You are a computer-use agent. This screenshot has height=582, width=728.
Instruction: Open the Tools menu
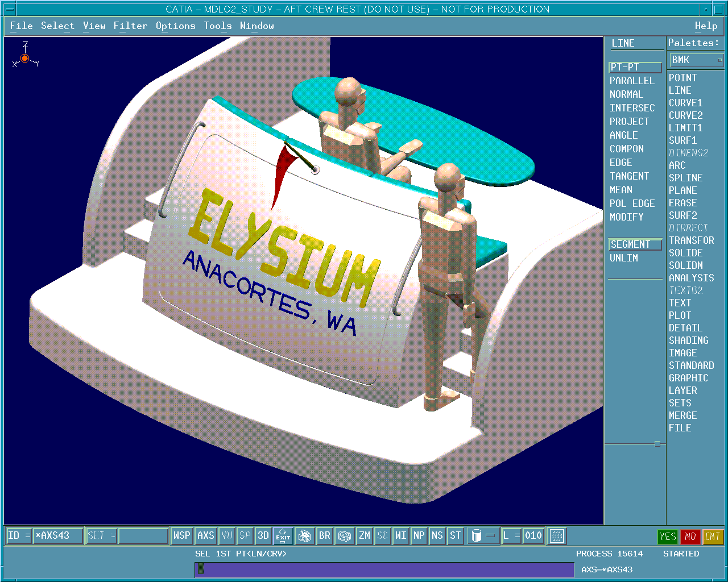[218, 26]
